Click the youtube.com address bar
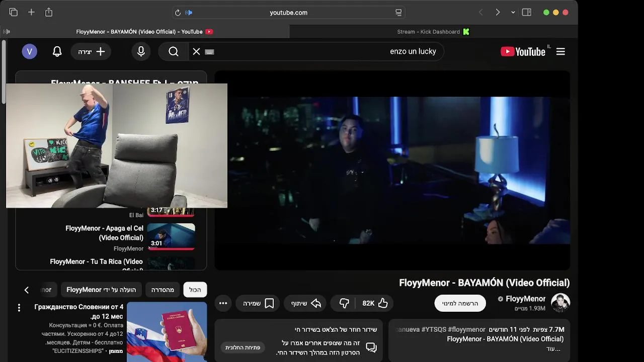This screenshot has width=644, height=362. coord(288,13)
